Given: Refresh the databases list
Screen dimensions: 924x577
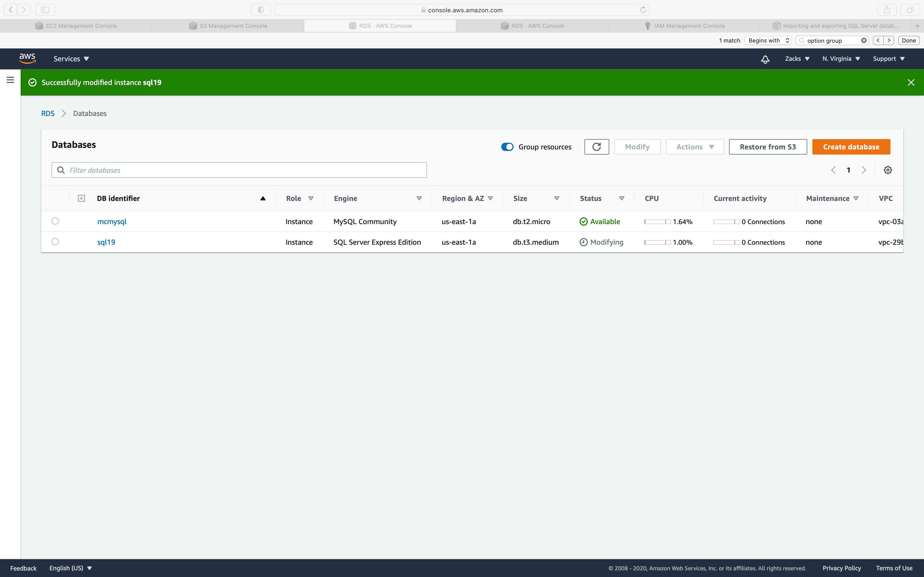Looking at the screenshot, I should [x=596, y=147].
